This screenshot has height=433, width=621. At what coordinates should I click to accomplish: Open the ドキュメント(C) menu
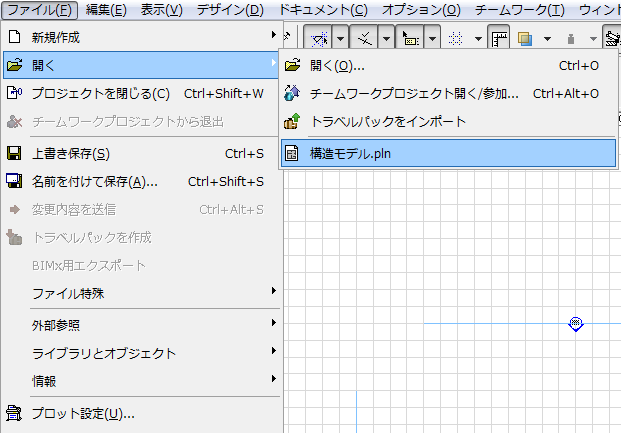pos(323,10)
